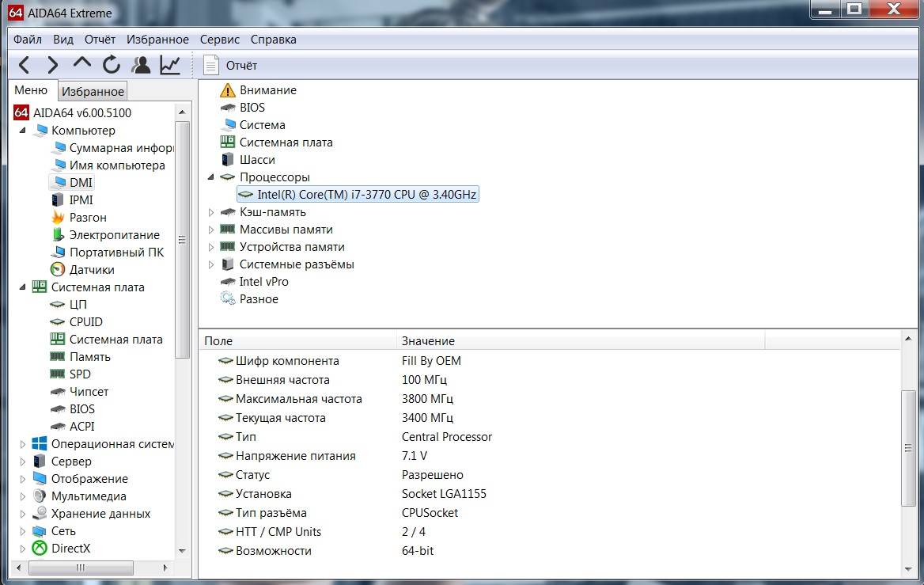The width and height of the screenshot is (924, 585).
Task: Collapse the Компьютер tree branch
Action: click(x=22, y=131)
